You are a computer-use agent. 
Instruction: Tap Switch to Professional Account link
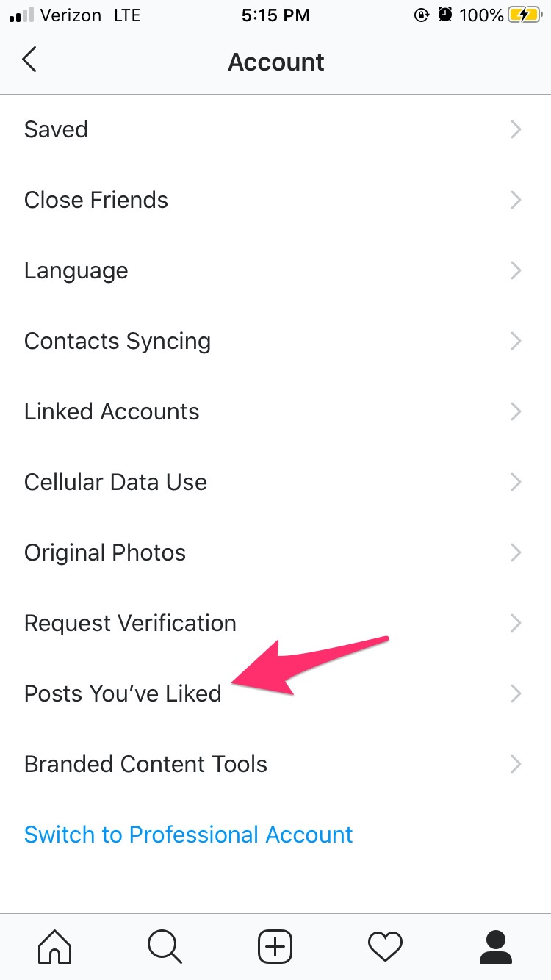pyautogui.click(x=189, y=835)
